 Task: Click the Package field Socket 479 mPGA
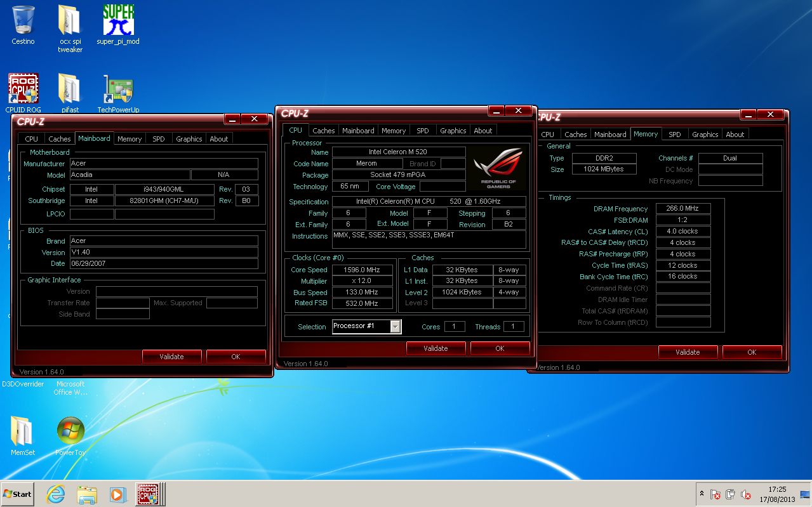[x=399, y=175]
